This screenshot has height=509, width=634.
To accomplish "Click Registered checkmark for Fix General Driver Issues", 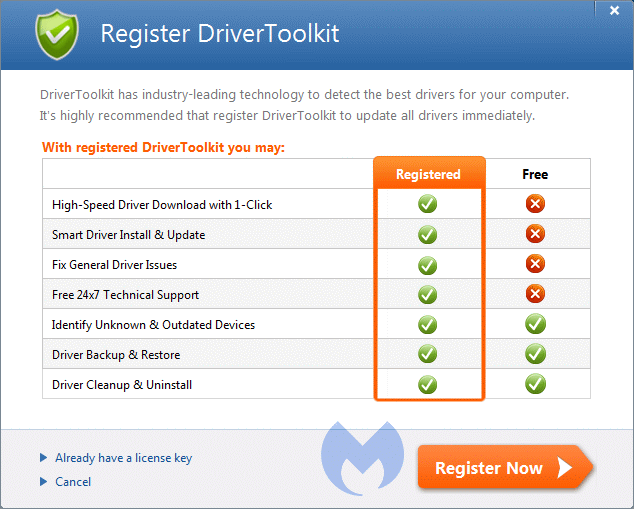I will (x=428, y=265).
